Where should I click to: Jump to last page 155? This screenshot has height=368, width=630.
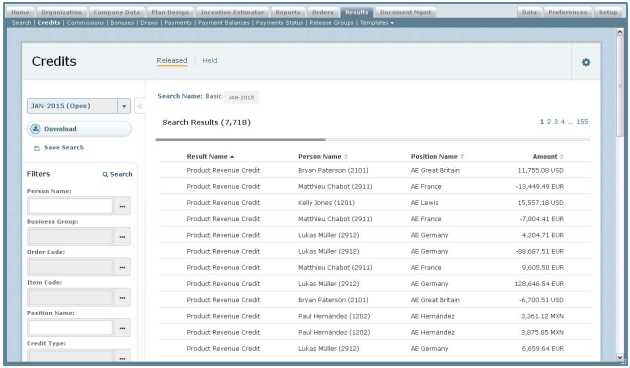tap(582, 122)
